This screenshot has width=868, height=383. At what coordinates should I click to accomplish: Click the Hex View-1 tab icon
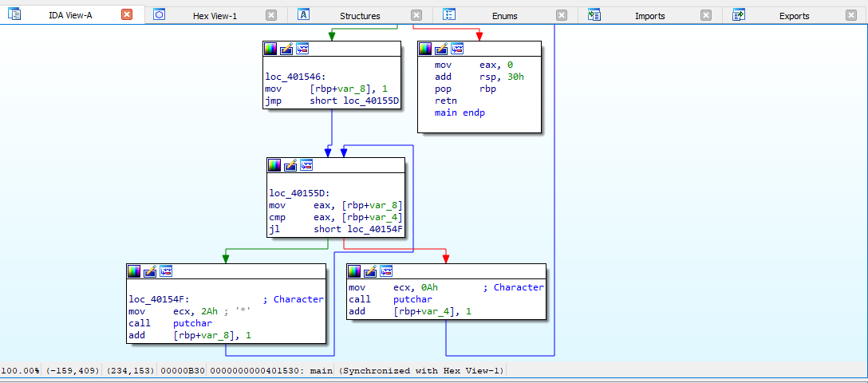tap(160, 15)
